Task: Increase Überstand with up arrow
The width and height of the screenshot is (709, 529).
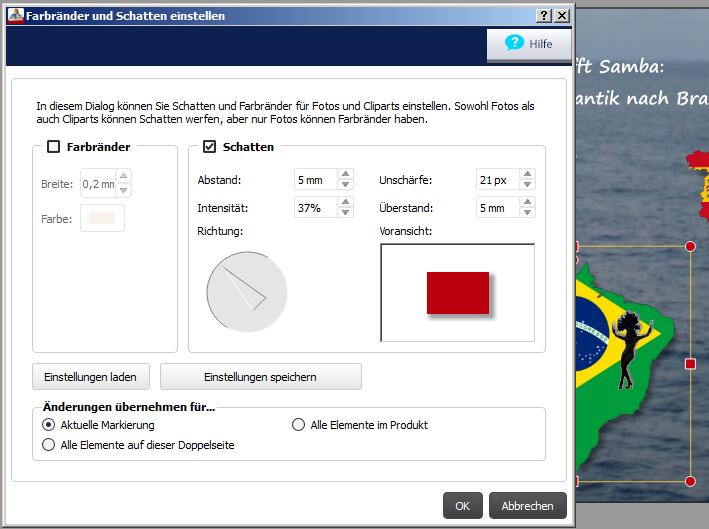Action: [x=527, y=202]
